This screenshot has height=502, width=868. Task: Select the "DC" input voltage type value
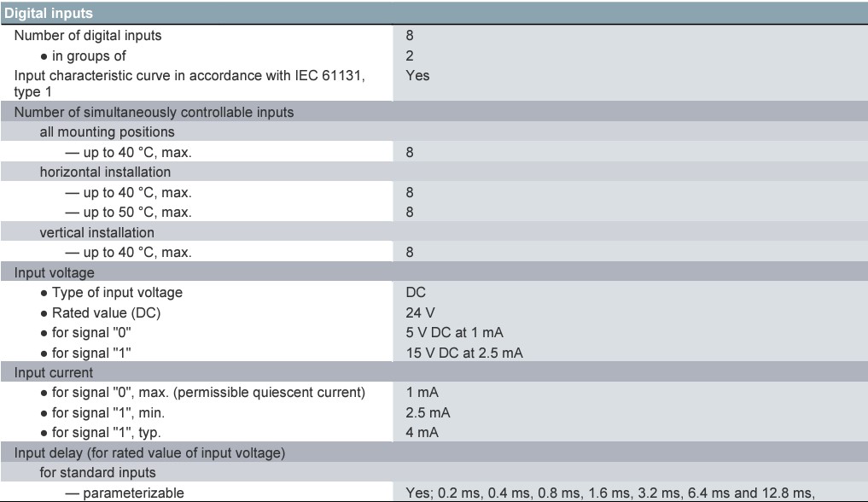pyautogui.click(x=416, y=292)
